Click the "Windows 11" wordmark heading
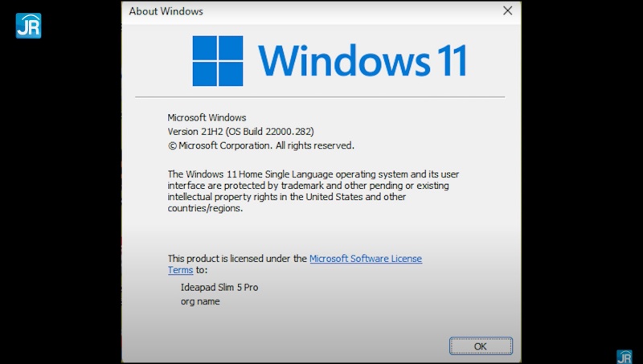This screenshot has height=364, width=643. click(362, 61)
